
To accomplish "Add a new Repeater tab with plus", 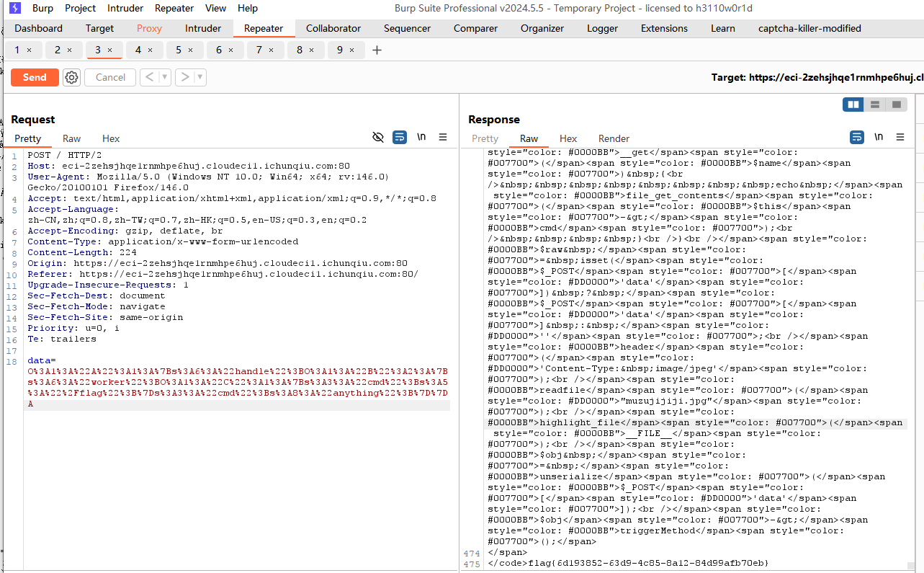I will [377, 50].
